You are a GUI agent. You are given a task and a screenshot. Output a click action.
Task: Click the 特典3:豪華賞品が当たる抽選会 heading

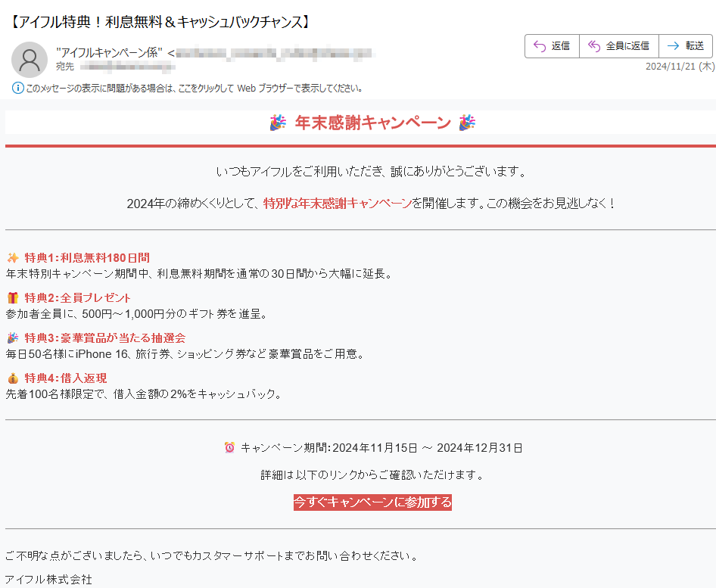(x=105, y=338)
